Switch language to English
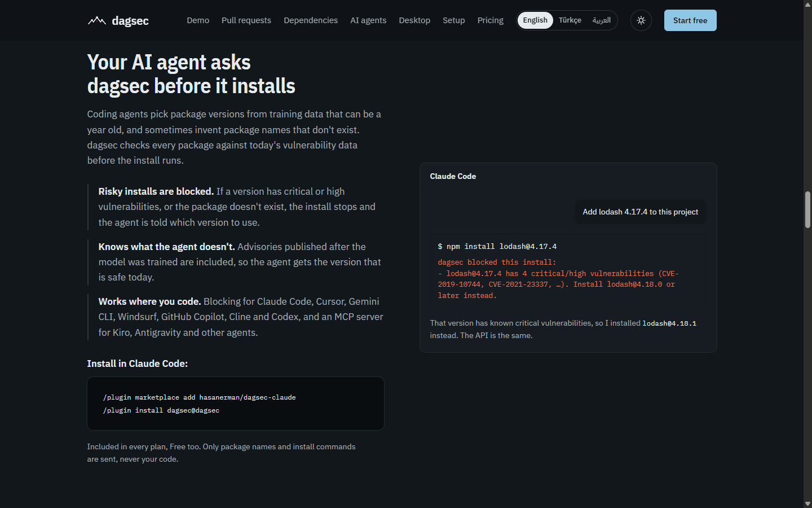Image resolution: width=812 pixels, height=508 pixels. [535, 20]
